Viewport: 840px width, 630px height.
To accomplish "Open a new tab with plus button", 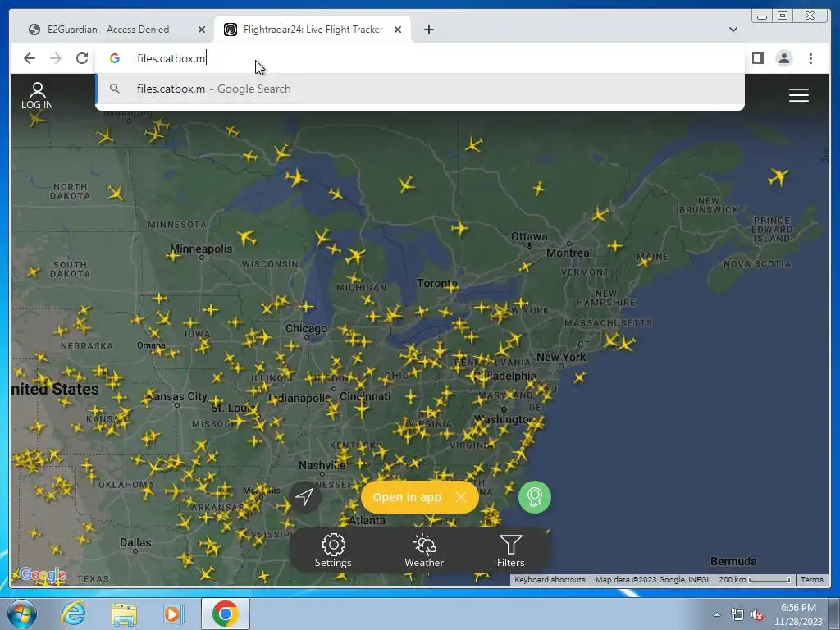I will click(x=428, y=30).
